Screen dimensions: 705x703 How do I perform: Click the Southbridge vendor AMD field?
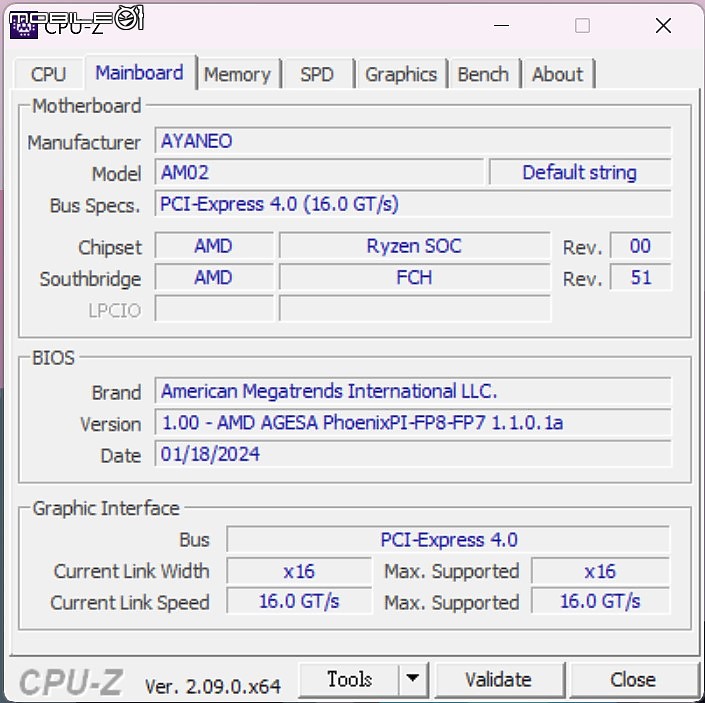click(214, 277)
